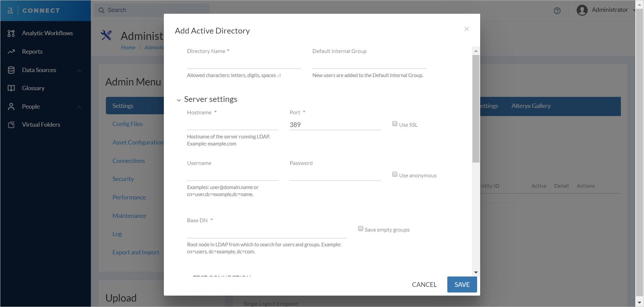The image size is (644, 307).
Task: Check the Use anonymous option
Action: click(395, 174)
